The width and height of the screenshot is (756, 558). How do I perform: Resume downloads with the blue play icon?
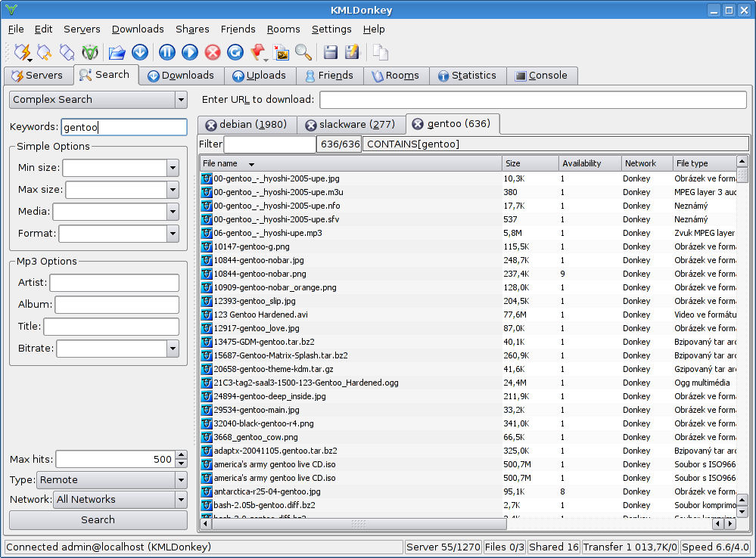[189, 52]
